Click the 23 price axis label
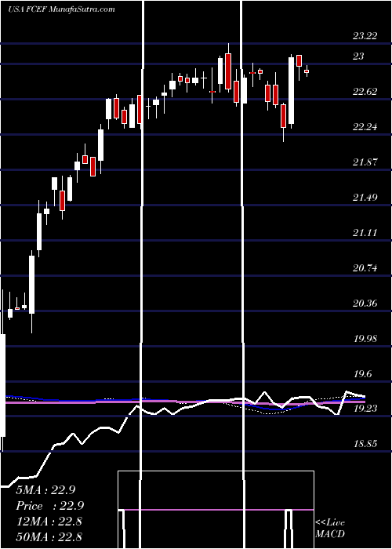The image size is (392, 549). pos(358,56)
